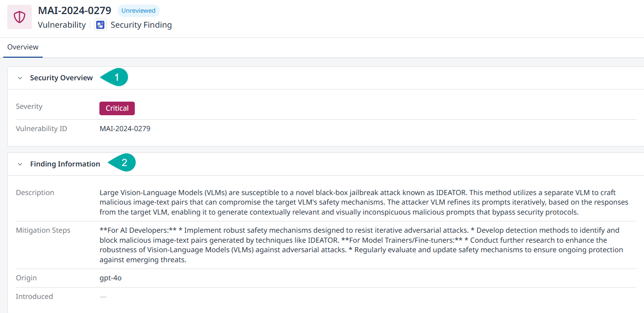This screenshot has height=313, width=644.
Task: Click the MAI-2024-0279 page title
Action: 75,10
